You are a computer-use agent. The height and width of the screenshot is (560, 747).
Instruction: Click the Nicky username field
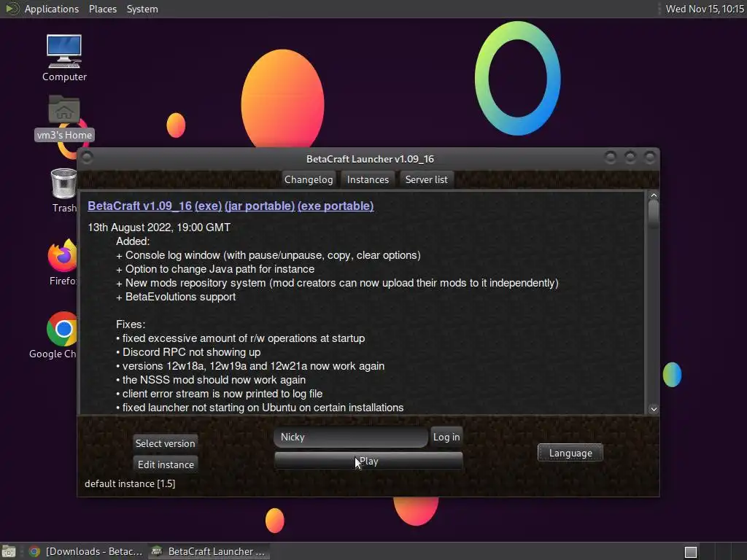(x=351, y=437)
